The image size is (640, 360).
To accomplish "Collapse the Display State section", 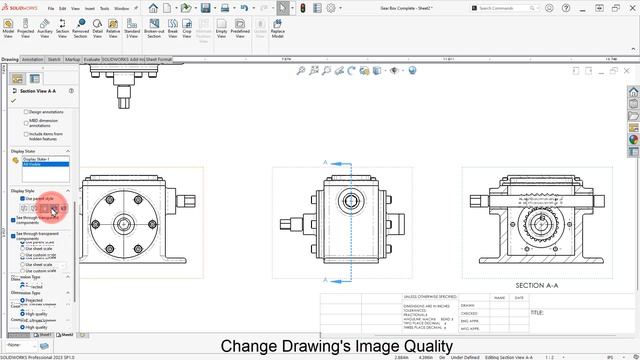I will click(x=68, y=151).
